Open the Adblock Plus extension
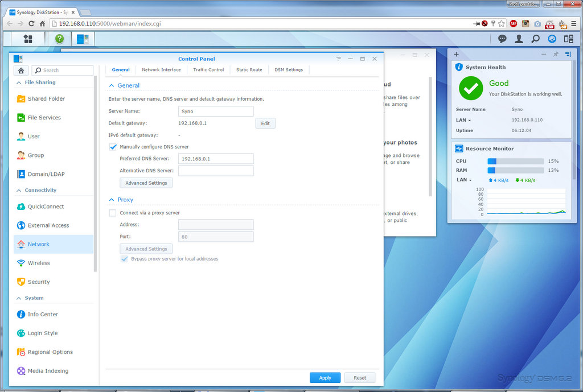The image size is (583, 392). point(514,23)
